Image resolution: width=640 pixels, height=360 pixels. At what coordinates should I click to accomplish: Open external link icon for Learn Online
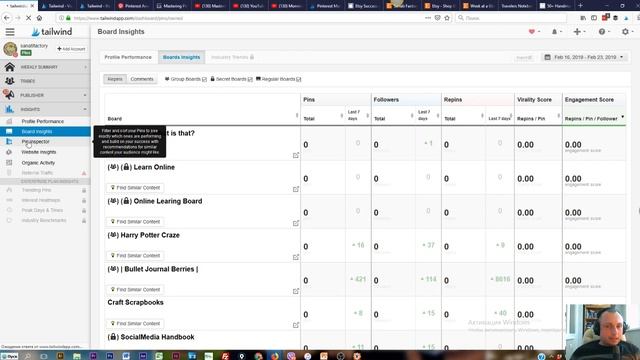[296, 189]
